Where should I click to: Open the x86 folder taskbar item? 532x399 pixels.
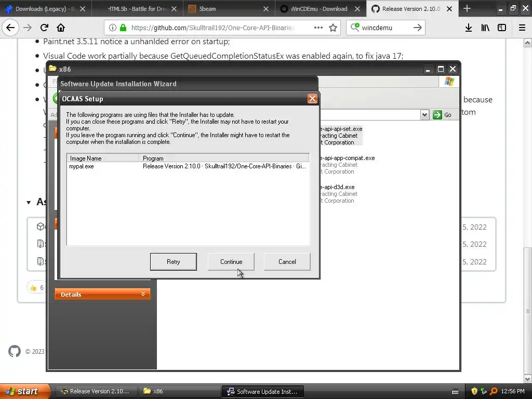point(179,391)
